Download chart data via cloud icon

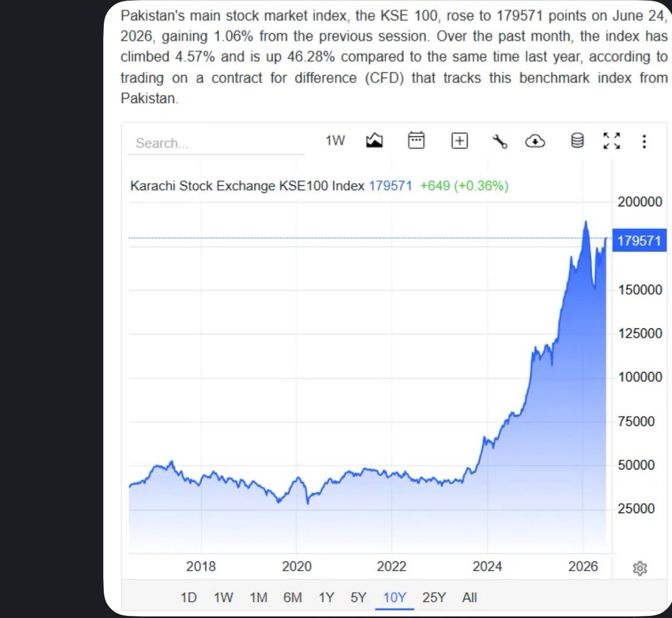[x=535, y=142]
